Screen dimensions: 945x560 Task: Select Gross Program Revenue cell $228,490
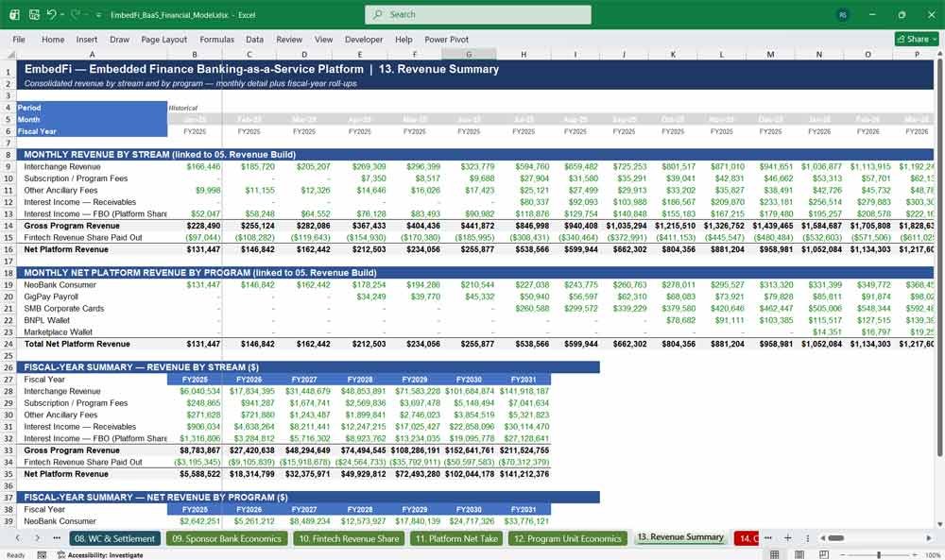point(195,226)
